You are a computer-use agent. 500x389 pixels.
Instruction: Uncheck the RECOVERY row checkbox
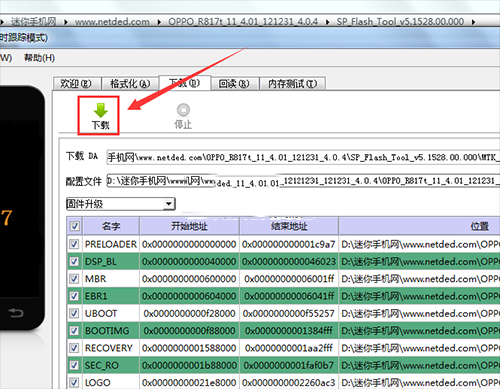[74, 348]
